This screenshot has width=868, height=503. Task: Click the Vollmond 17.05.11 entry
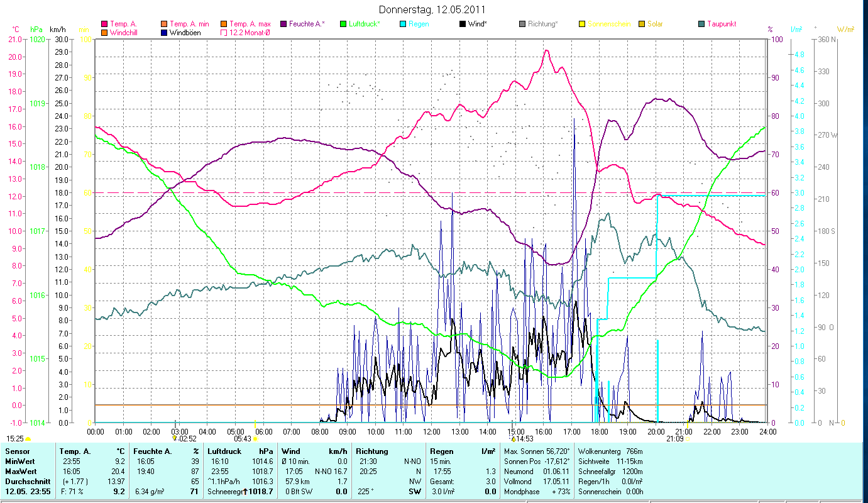pos(538,481)
